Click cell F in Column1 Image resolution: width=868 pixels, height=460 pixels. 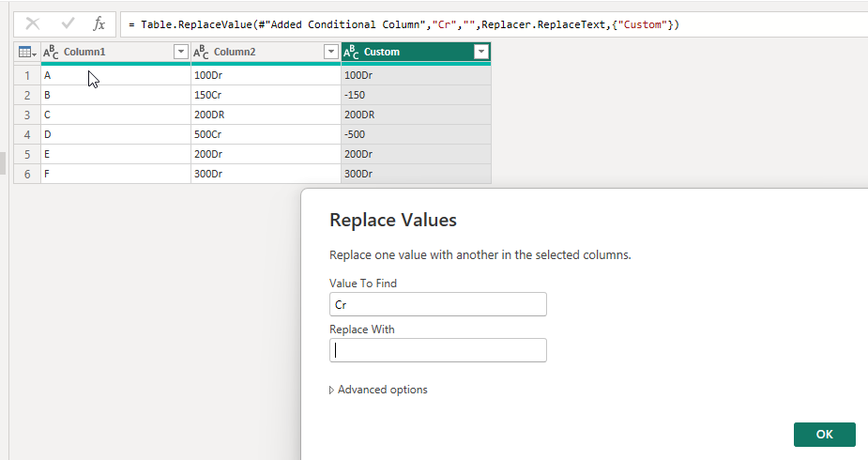tap(115, 174)
